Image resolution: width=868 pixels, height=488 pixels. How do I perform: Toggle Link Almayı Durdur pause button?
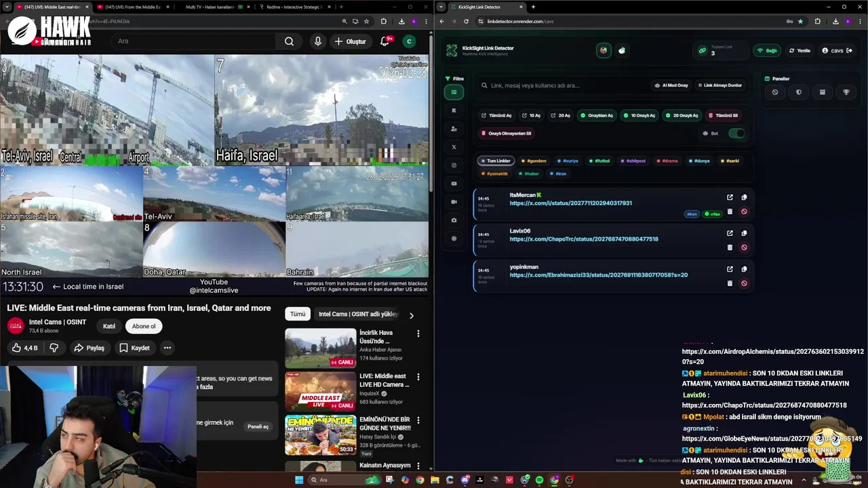(719, 85)
